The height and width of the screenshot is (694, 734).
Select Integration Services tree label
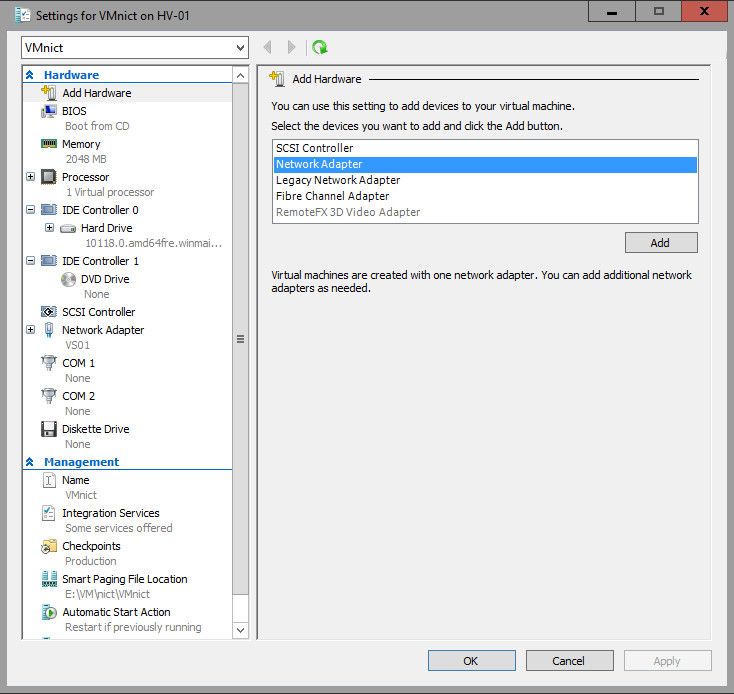[x=111, y=513]
